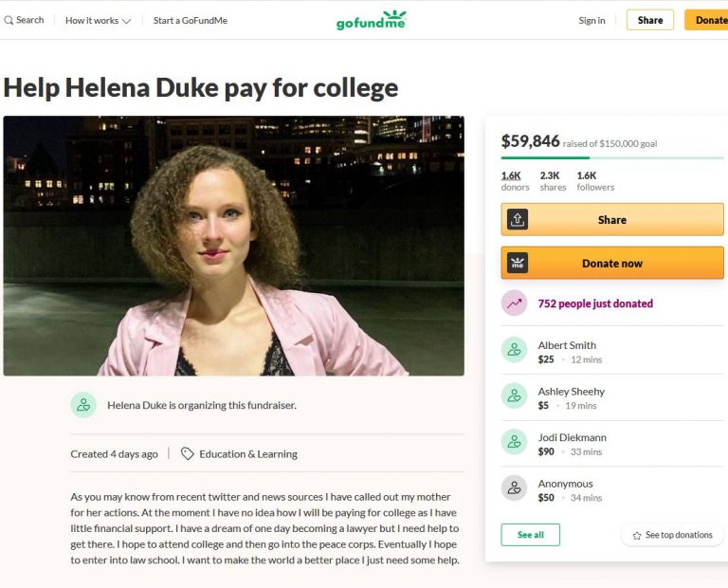Click the trending arrow icon beside 752 people
728x588 pixels.
pos(514,303)
